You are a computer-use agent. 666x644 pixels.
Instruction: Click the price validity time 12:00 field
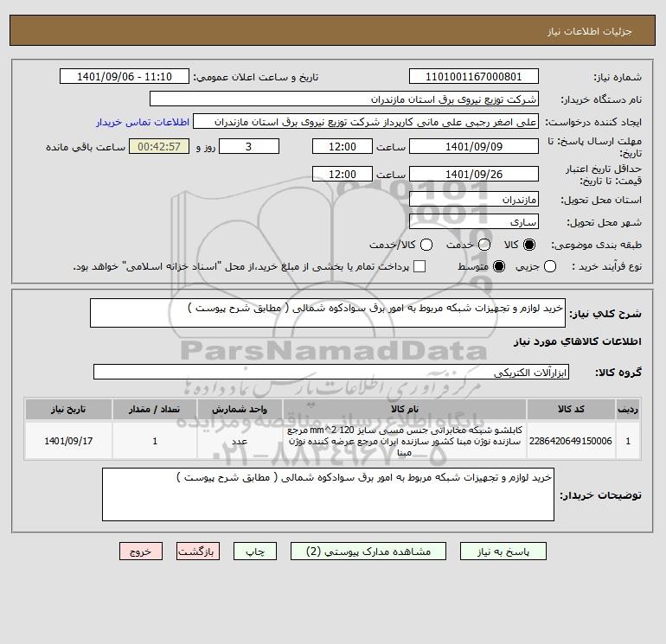coord(343,174)
